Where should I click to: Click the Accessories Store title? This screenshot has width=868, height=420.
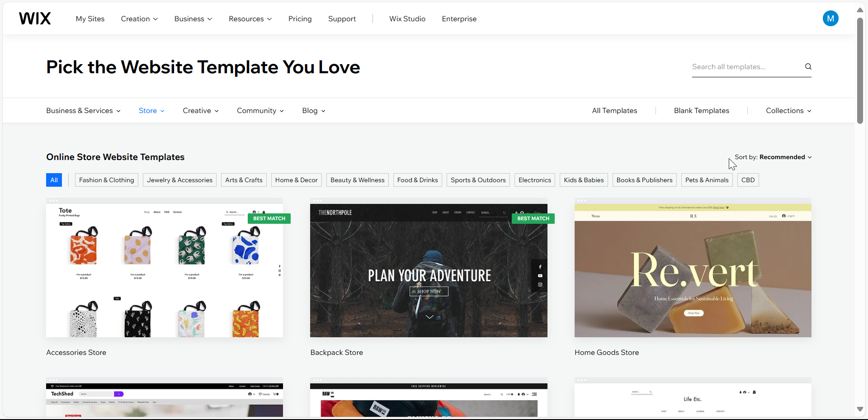point(76,353)
